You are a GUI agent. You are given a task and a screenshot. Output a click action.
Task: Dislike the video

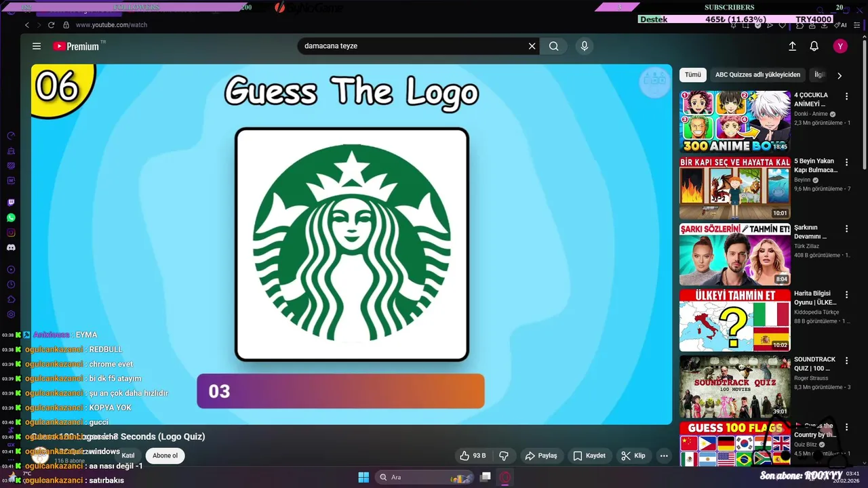tap(504, 455)
